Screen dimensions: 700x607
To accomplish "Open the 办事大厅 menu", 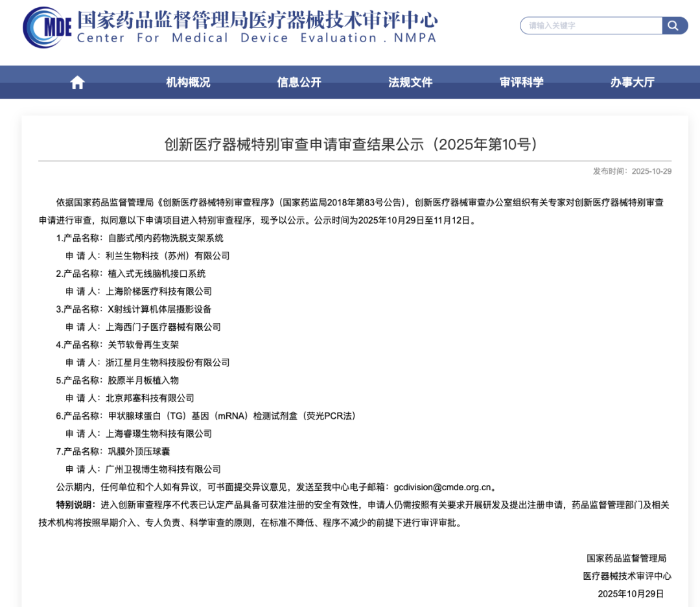I will point(631,82).
